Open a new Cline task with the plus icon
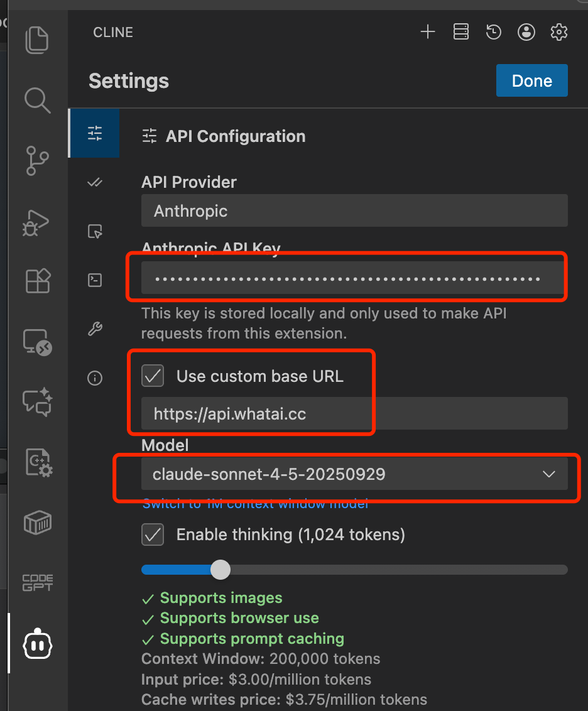 tap(428, 32)
